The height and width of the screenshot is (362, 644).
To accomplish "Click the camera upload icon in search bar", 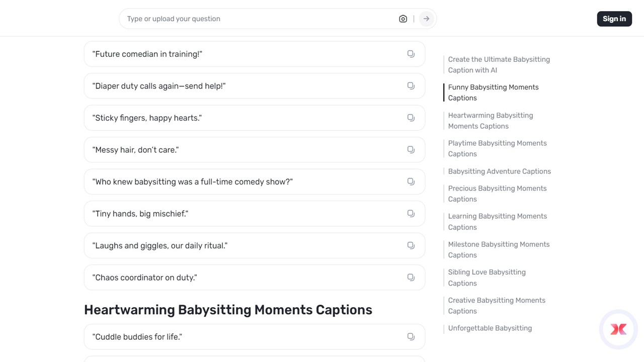I will [403, 19].
